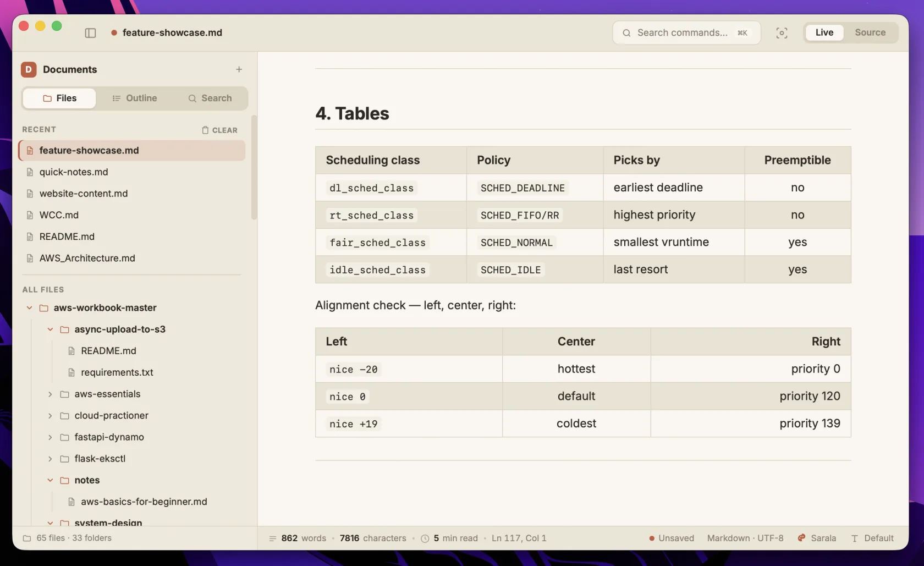
Task: Collapse the async-upload-to-s3 folder chevron
Action: (x=50, y=329)
